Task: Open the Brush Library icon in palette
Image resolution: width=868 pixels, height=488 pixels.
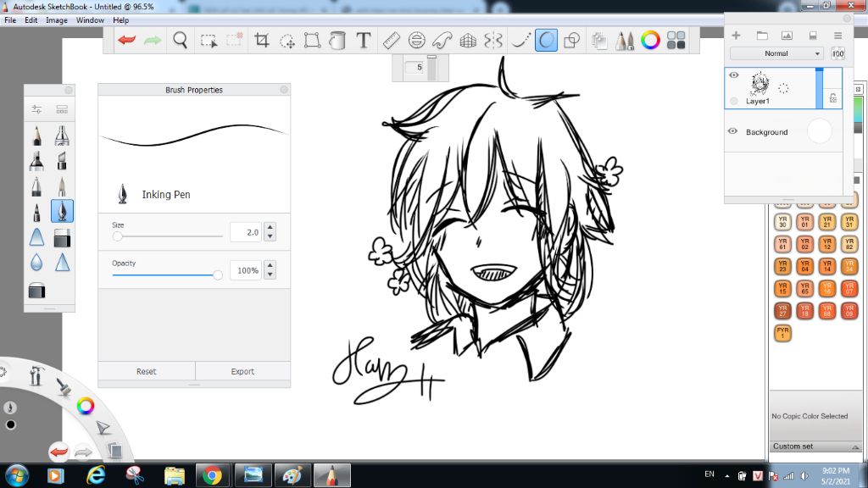Action: coord(62,109)
